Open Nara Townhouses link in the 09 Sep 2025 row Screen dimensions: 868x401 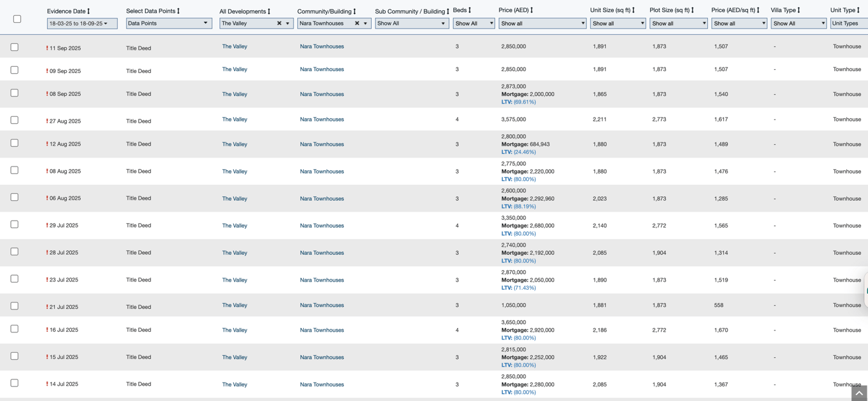(x=322, y=69)
